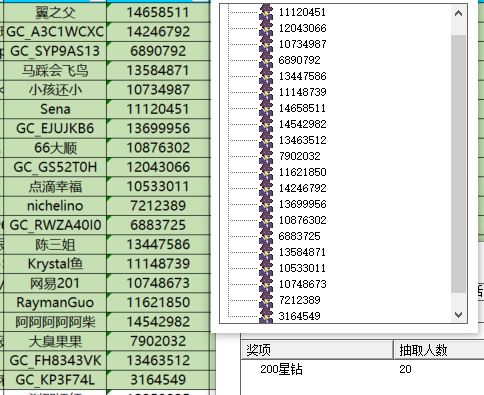Viewport: 484px width, 395px height.
Task: Select the icon next to 10748673 in list
Action: (x=266, y=284)
